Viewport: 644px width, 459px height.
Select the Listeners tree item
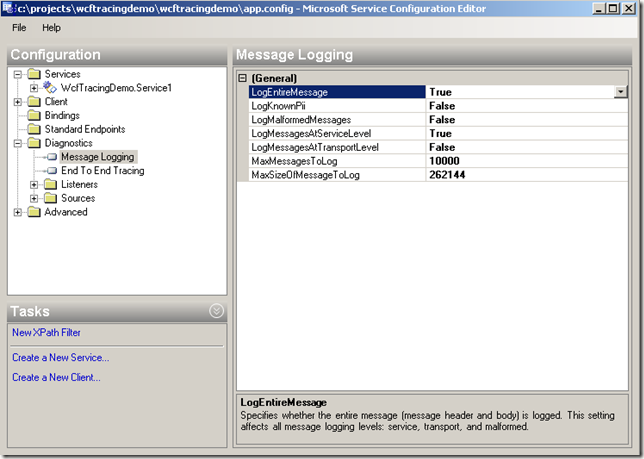79,185
